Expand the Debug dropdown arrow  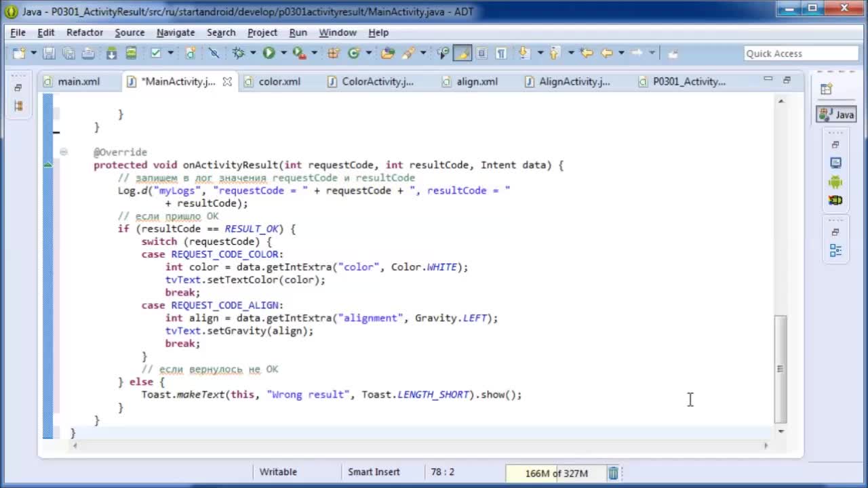pos(253,53)
